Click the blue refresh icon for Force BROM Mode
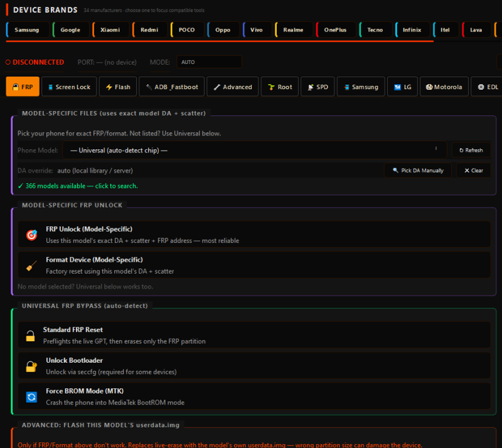This screenshot has width=502, height=448. click(x=31, y=397)
